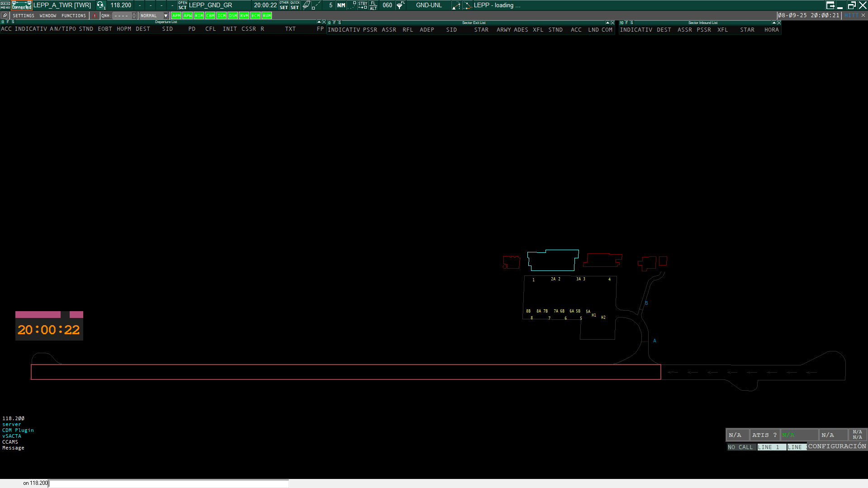
Task: Toggle the RUM green alert button
Action: click(266, 16)
